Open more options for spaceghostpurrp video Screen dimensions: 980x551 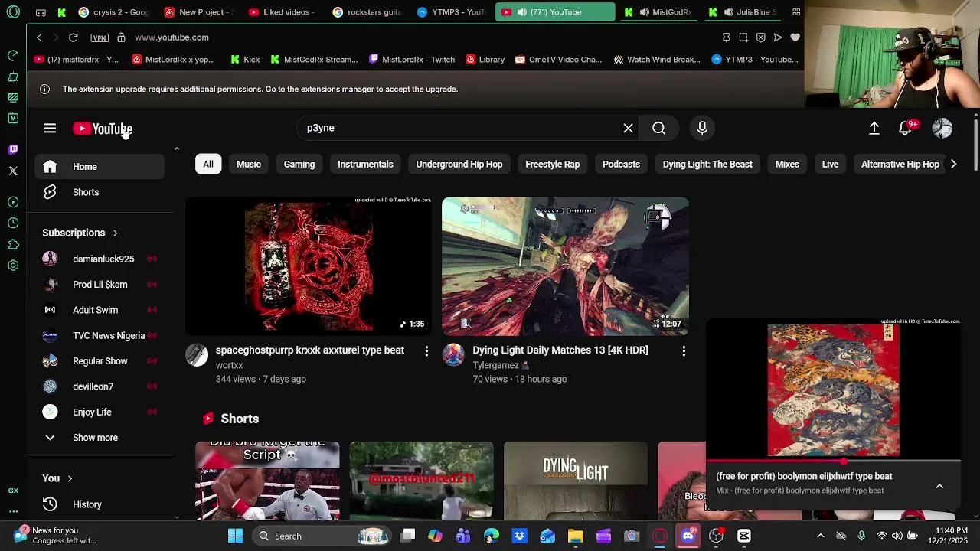(426, 350)
